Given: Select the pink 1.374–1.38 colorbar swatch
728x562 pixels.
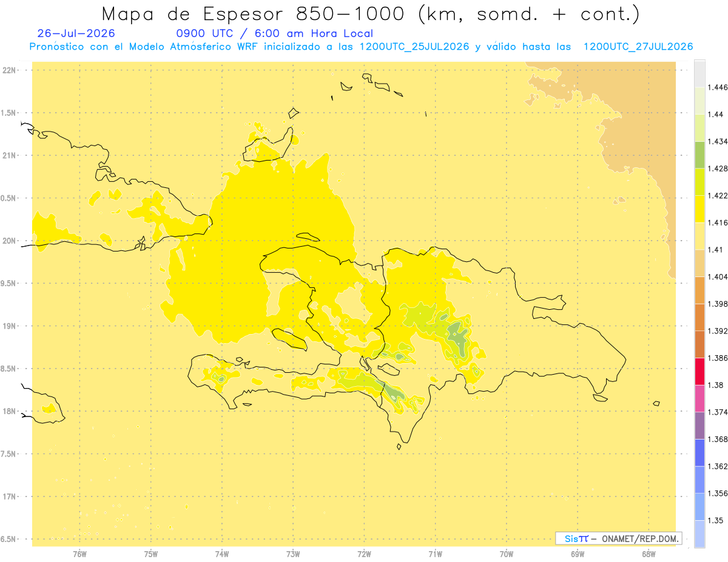Looking at the screenshot, I should (699, 398).
